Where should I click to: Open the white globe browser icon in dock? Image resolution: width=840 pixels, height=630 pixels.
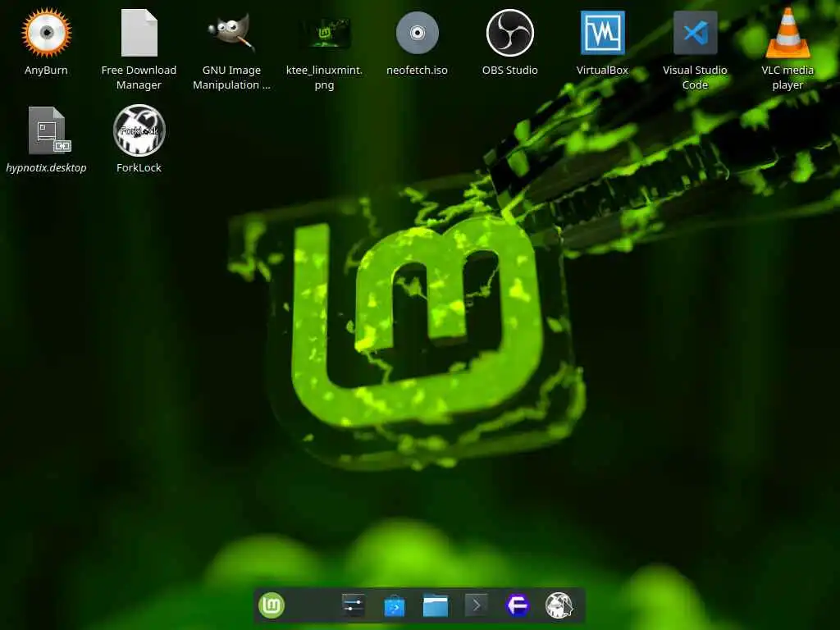[559, 606]
